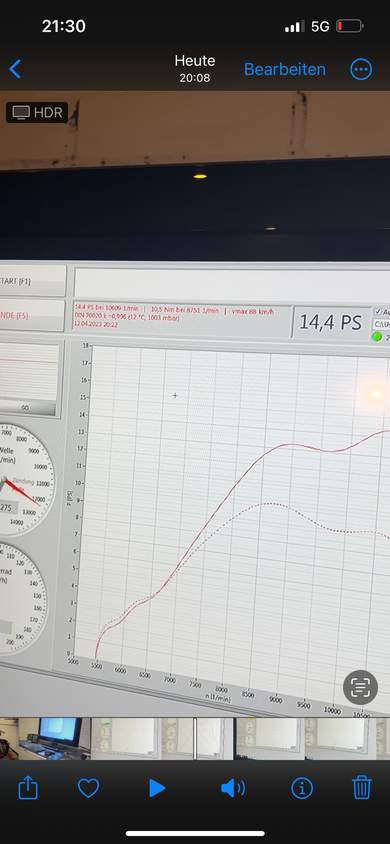Click the START [F1] button
Image resolution: width=390 pixels, height=844 pixels.
point(32,280)
